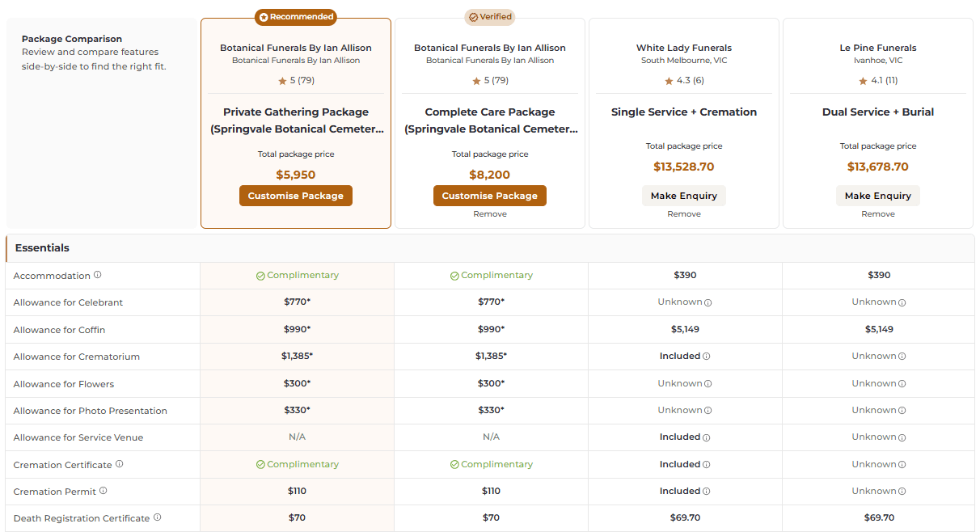Open info icon next to Accommodation label
The height and width of the screenshot is (532, 980).
tap(98, 275)
